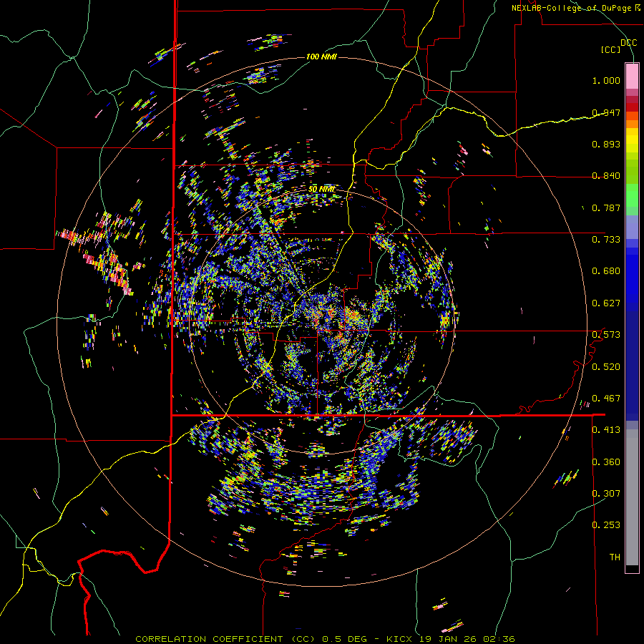
Task: Click the 0.733 scale value
Action: tap(606, 240)
